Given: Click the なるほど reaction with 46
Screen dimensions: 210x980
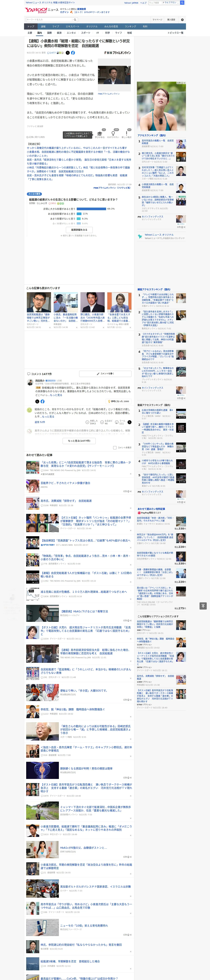Looking at the screenshot, I should (106, 422).
